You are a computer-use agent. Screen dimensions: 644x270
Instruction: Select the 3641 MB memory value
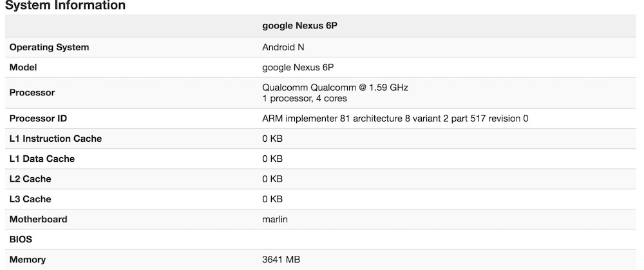[x=281, y=260]
